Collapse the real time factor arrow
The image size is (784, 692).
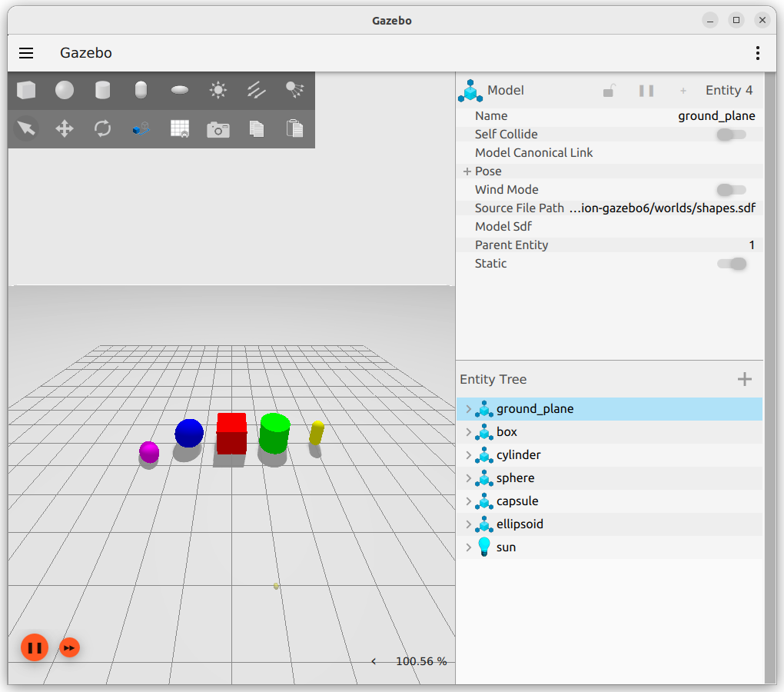coord(374,661)
